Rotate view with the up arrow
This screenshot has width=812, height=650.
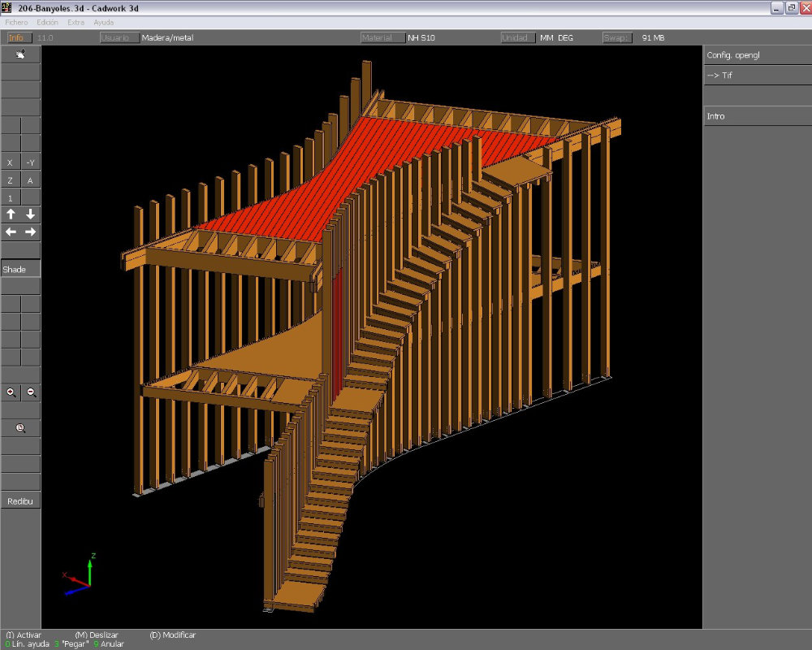point(11,214)
